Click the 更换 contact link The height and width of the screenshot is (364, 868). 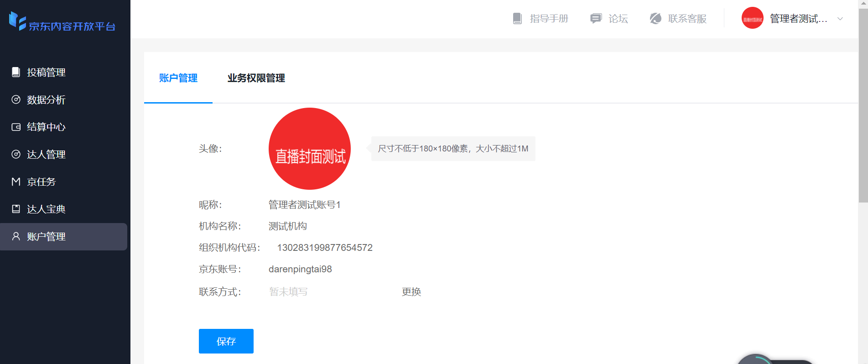click(x=411, y=292)
